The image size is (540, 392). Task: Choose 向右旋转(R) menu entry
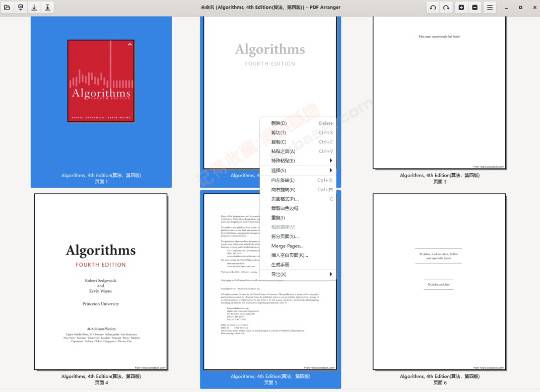(x=298, y=190)
